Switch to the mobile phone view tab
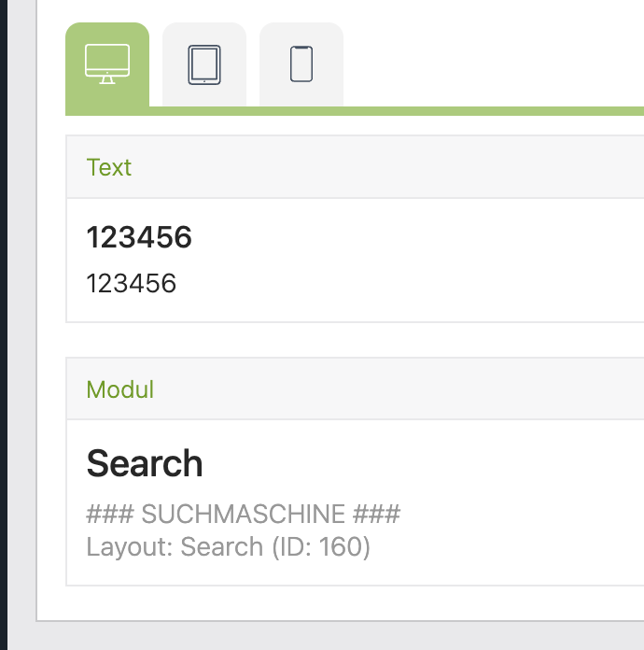Image resolution: width=644 pixels, height=650 pixels. click(x=301, y=64)
